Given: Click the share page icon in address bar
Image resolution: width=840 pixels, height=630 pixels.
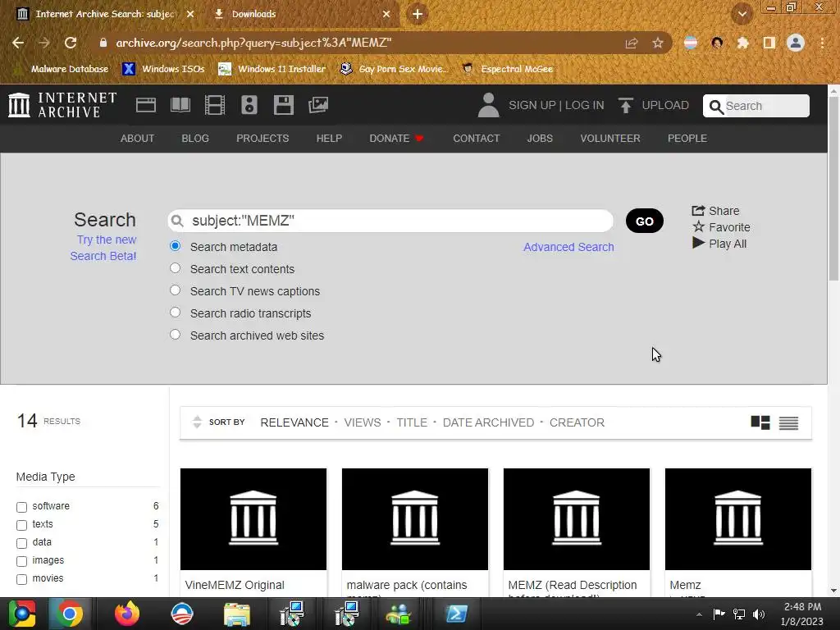Looking at the screenshot, I should pos(632,43).
